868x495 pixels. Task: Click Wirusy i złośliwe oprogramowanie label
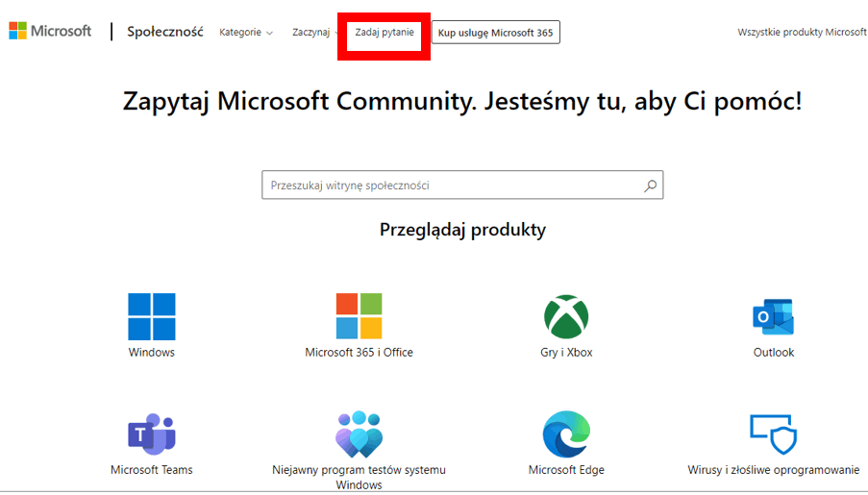774,470
